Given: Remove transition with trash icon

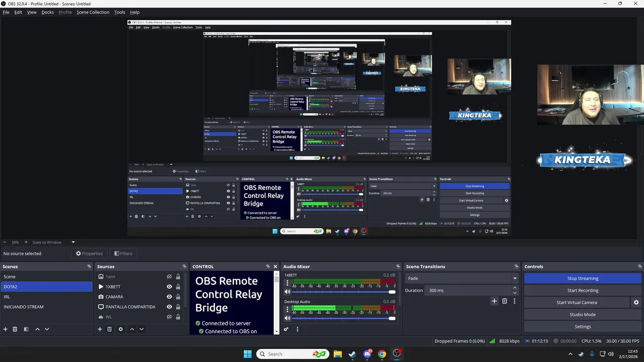Looking at the screenshot, I should (505, 301).
